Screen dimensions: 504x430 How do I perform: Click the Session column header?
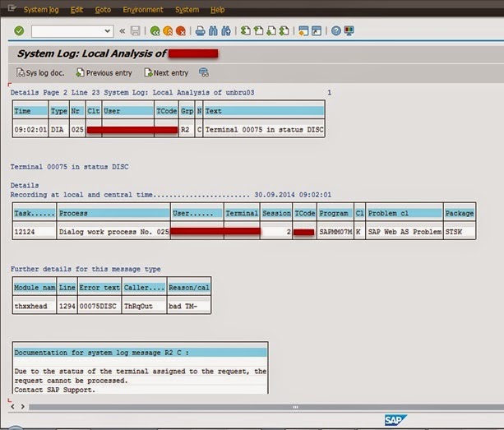[x=276, y=213]
